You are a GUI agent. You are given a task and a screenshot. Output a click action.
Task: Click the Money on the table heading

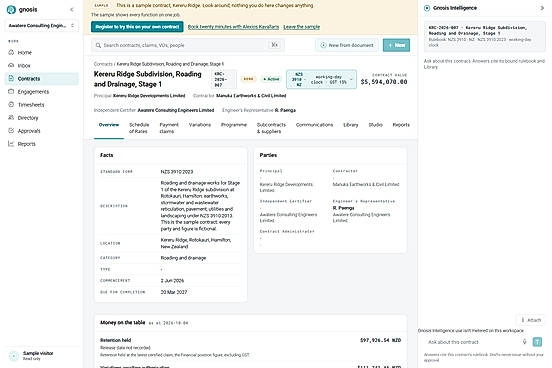click(123, 322)
